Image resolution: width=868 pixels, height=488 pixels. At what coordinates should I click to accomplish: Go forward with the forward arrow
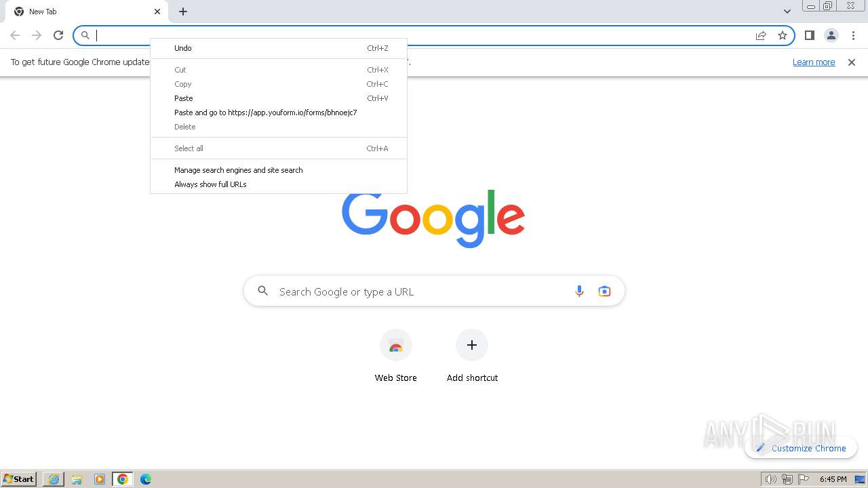click(x=37, y=35)
